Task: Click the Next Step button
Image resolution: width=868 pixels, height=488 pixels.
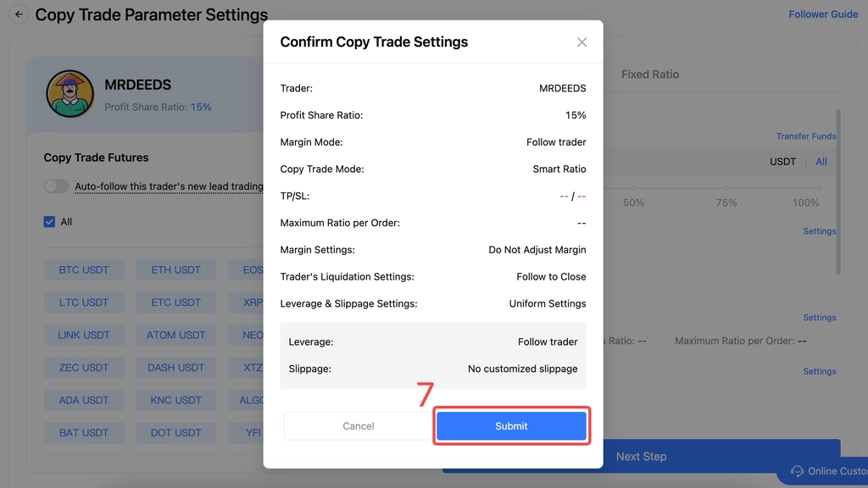Action: [641, 457]
